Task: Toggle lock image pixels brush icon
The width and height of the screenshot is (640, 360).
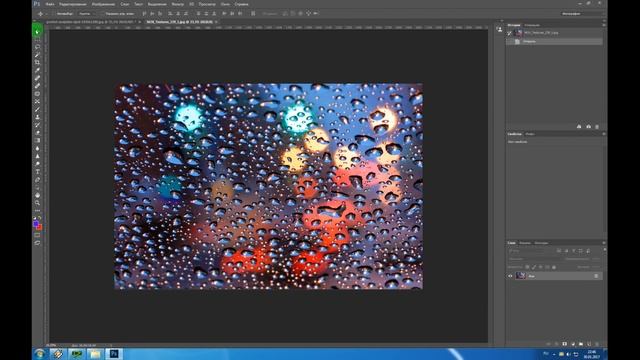Action: click(x=534, y=267)
